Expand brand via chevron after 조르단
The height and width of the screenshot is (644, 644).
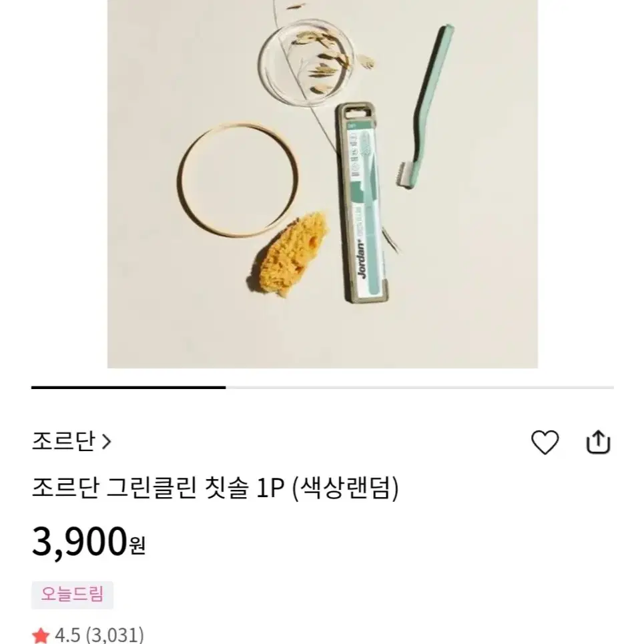(x=106, y=442)
